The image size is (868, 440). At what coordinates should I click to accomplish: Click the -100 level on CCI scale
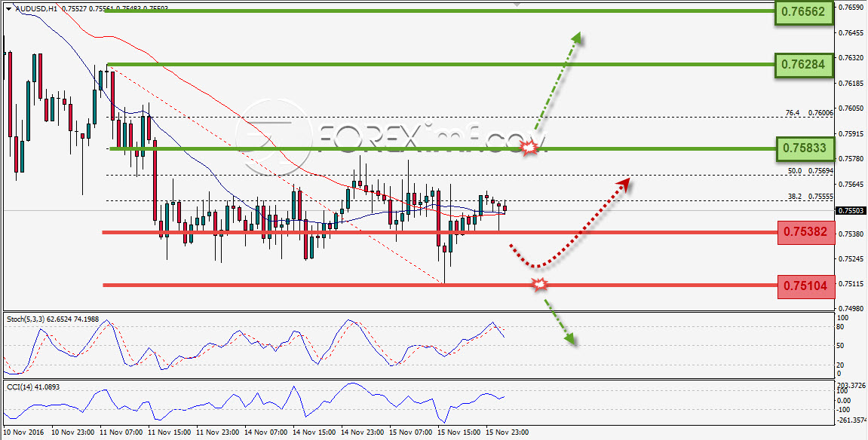(x=845, y=410)
